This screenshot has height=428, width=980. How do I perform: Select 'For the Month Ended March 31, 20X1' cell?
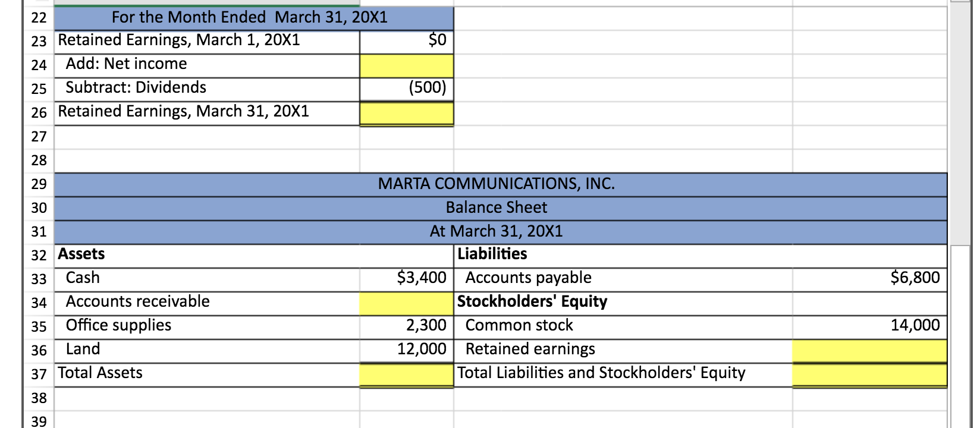pyautogui.click(x=254, y=18)
